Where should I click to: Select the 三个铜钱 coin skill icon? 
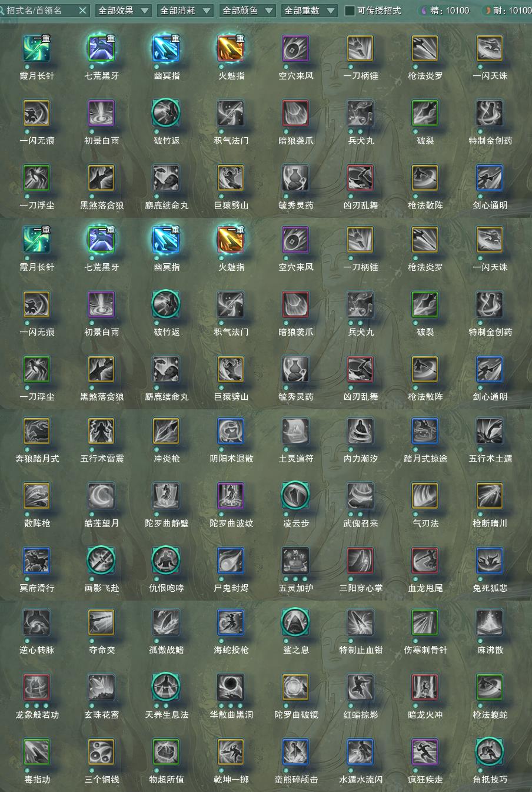101,753
